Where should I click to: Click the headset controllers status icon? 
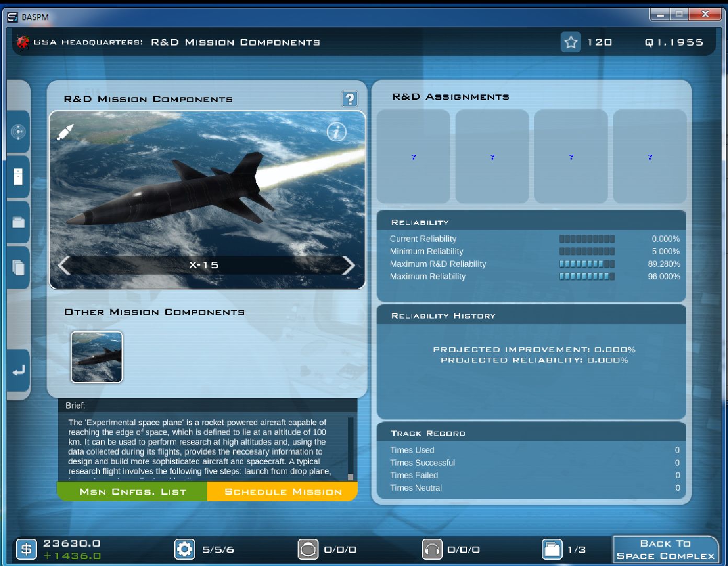pyautogui.click(x=432, y=549)
